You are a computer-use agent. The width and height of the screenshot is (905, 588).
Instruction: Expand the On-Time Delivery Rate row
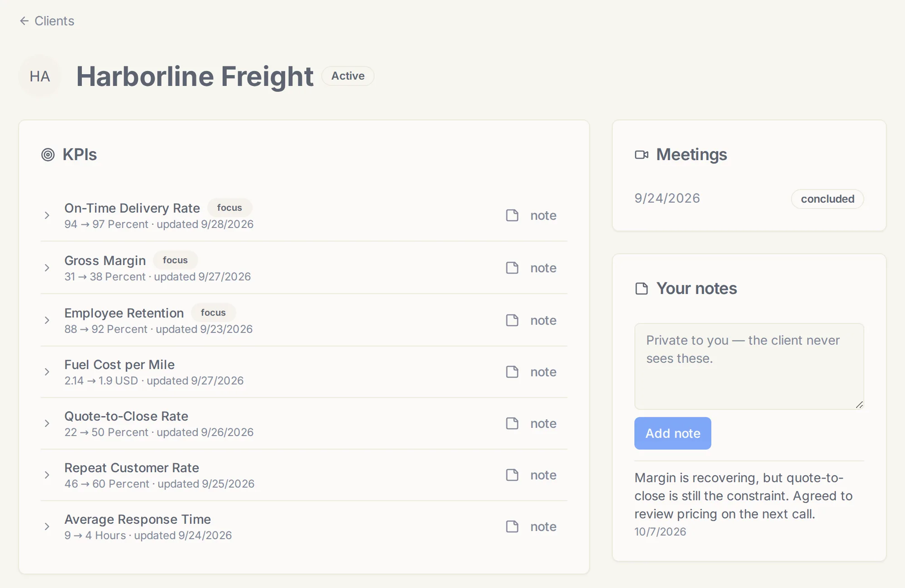[x=47, y=215]
